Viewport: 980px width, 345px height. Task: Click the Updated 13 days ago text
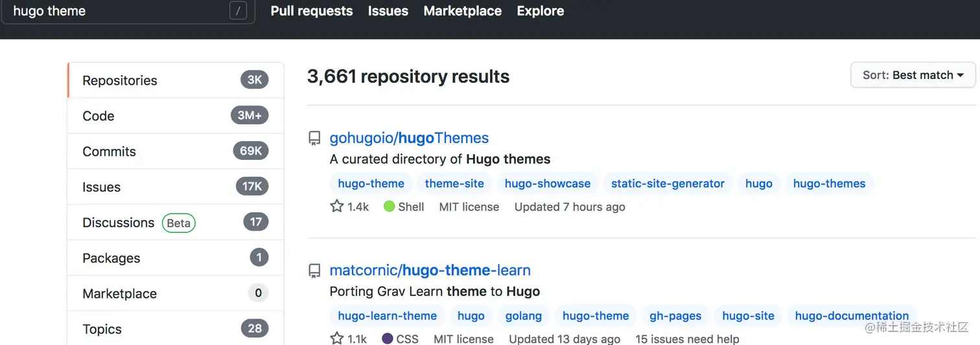pyautogui.click(x=565, y=339)
